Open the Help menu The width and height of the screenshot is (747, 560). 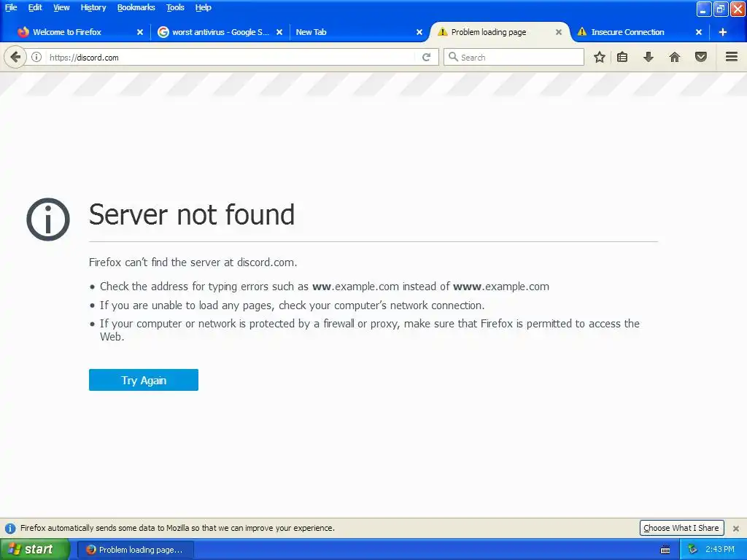pyautogui.click(x=204, y=7)
